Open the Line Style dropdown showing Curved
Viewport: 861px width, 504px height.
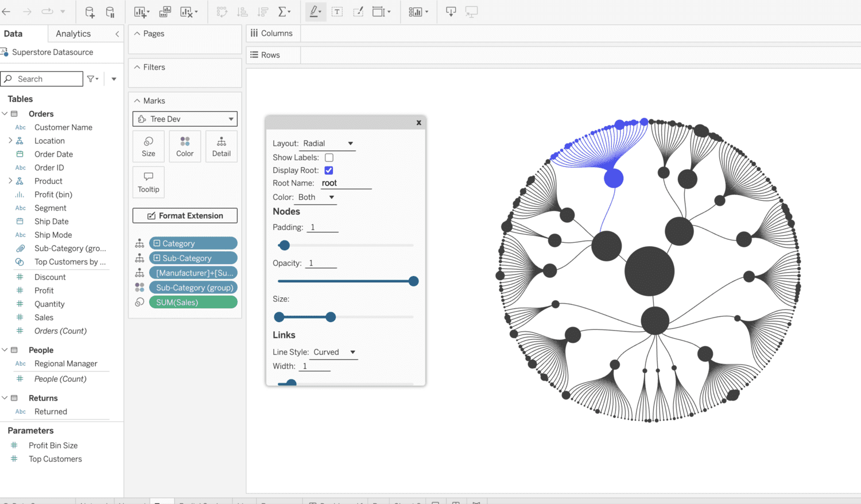click(x=333, y=352)
